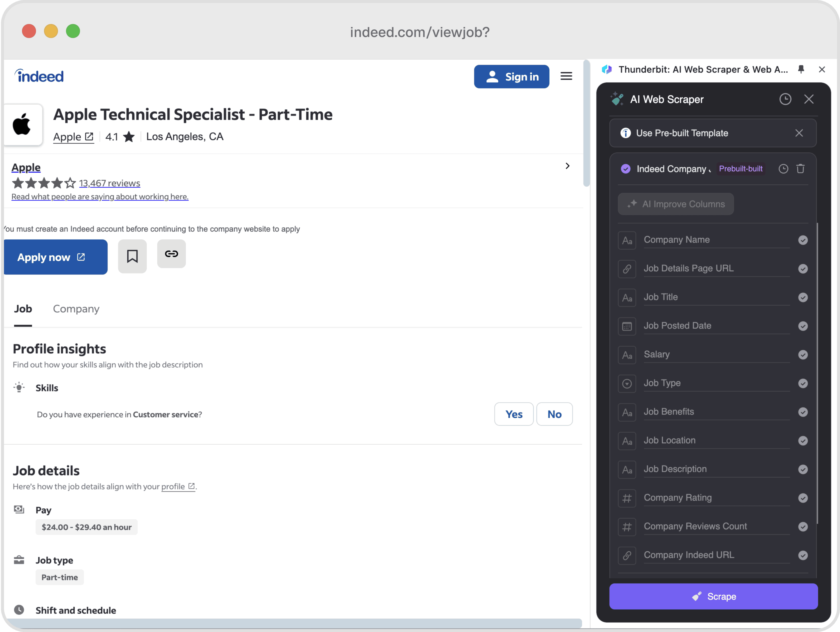840x632 pixels.
Task: Click number type icon for Company Reviews Count
Action: pyautogui.click(x=627, y=527)
